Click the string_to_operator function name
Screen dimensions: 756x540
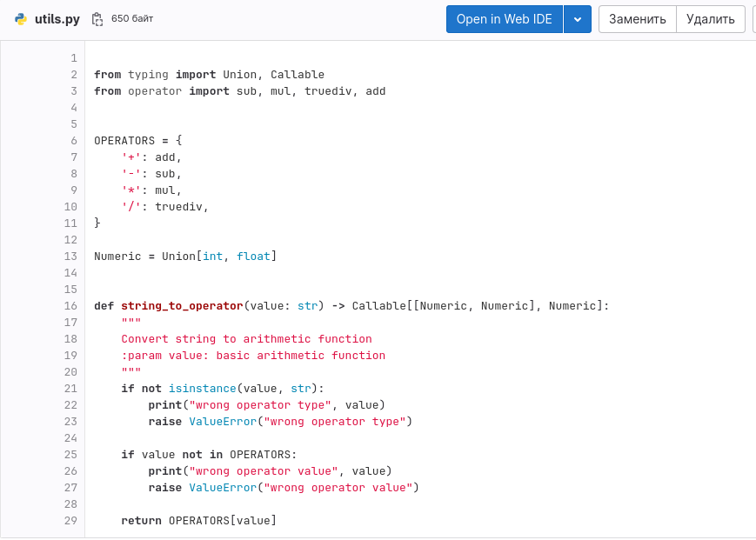pos(182,306)
